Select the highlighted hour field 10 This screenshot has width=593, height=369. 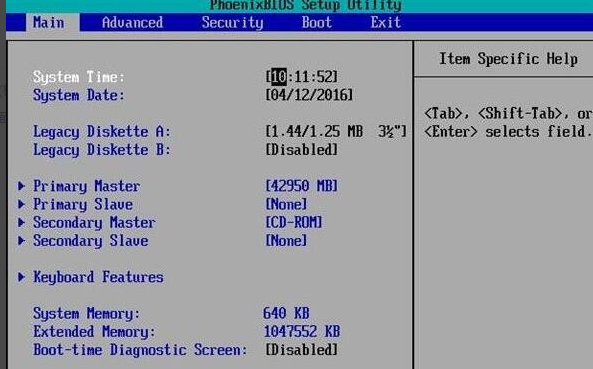279,77
